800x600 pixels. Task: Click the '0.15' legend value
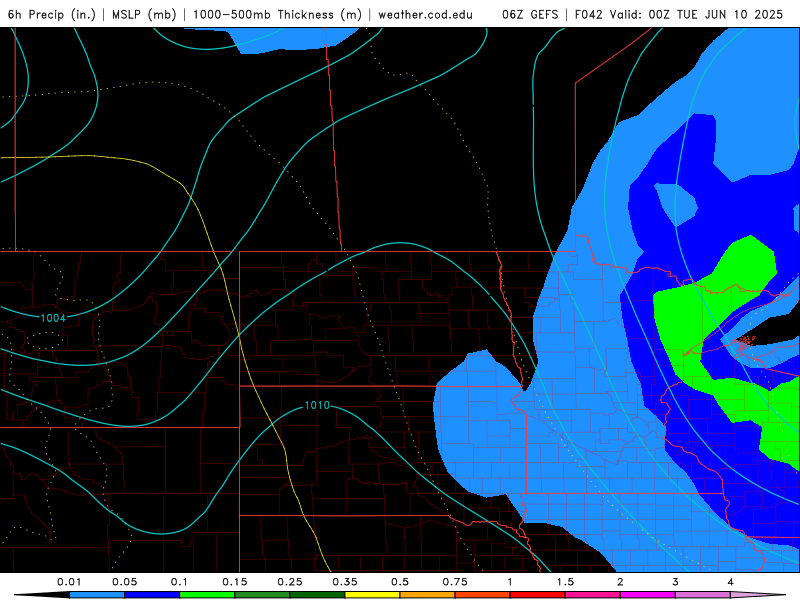coord(235,582)
